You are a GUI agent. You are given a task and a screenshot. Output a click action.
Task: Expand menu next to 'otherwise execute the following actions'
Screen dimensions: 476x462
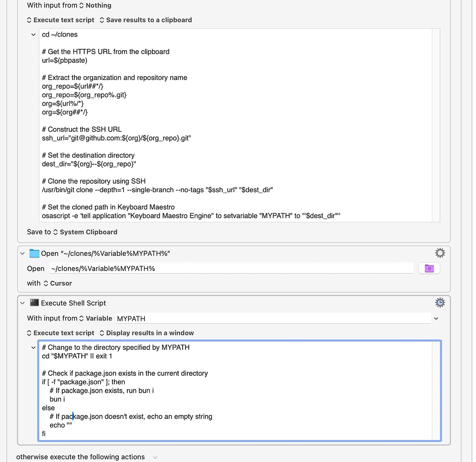(x=155, y=457)
